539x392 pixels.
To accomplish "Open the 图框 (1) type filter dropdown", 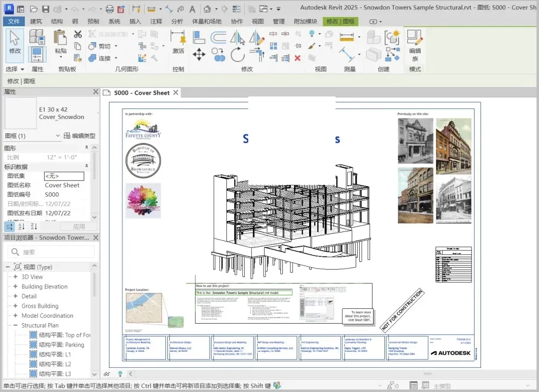I will click(x=58, y=136).
